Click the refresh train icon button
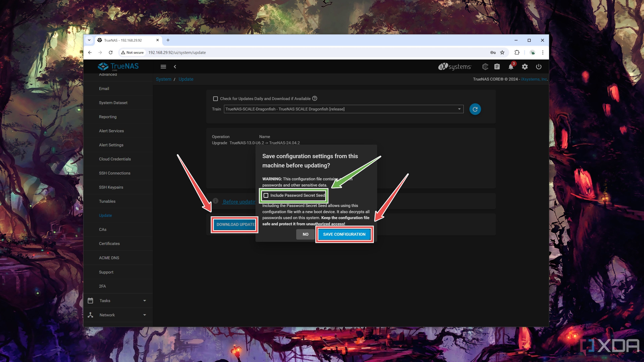Screen dimensions: 644x362 tap(475, 109)
